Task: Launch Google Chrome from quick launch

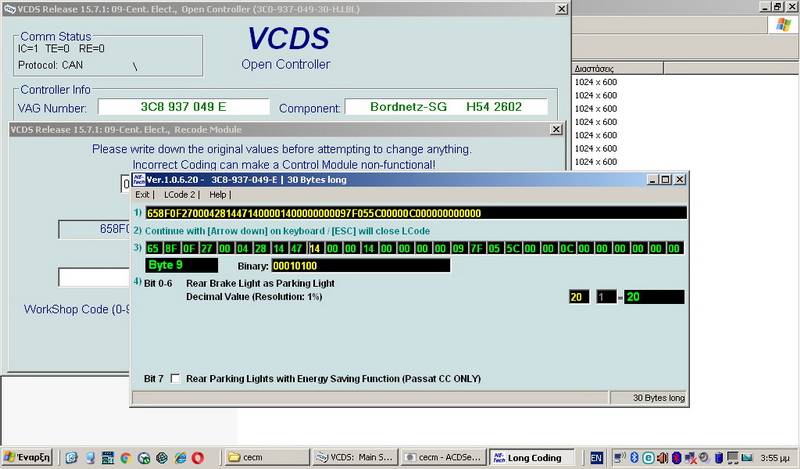Action: (x=126, y=458)
